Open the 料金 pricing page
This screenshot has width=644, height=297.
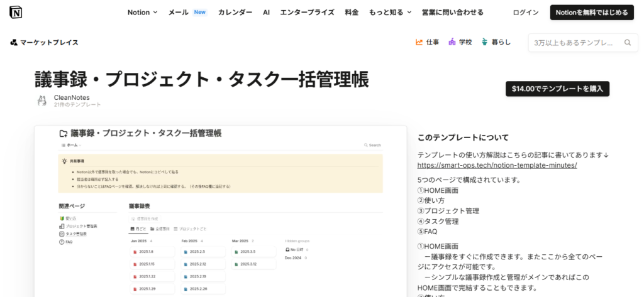352,13
